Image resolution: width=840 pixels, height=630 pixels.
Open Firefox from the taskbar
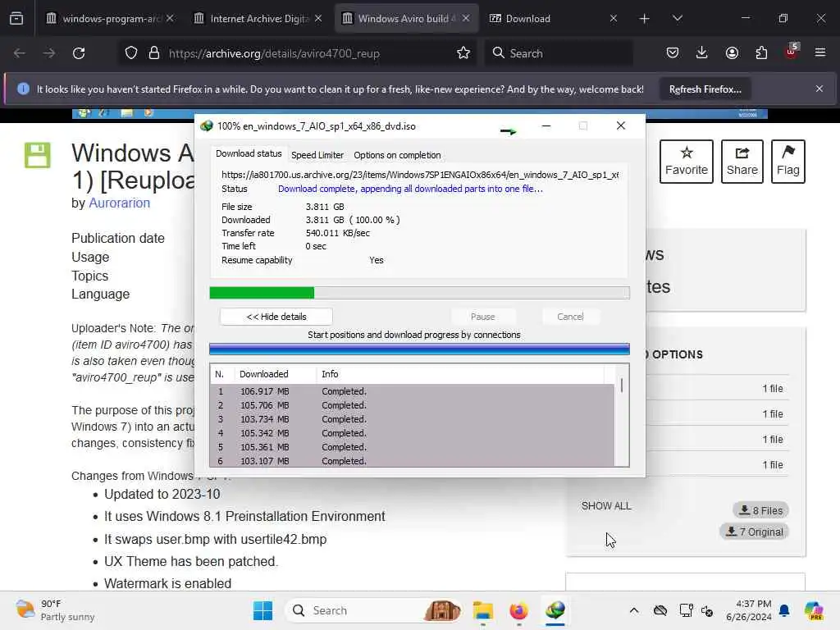coord(518,610)
